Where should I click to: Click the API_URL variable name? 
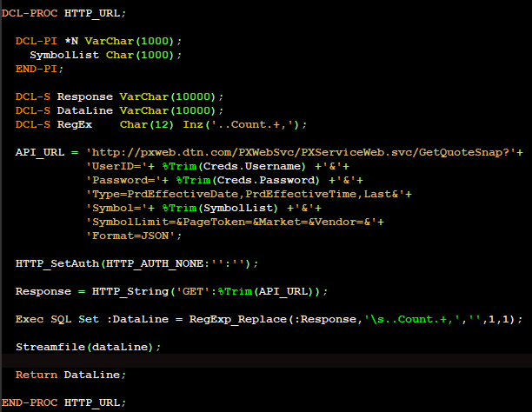(x=40, y=152)
